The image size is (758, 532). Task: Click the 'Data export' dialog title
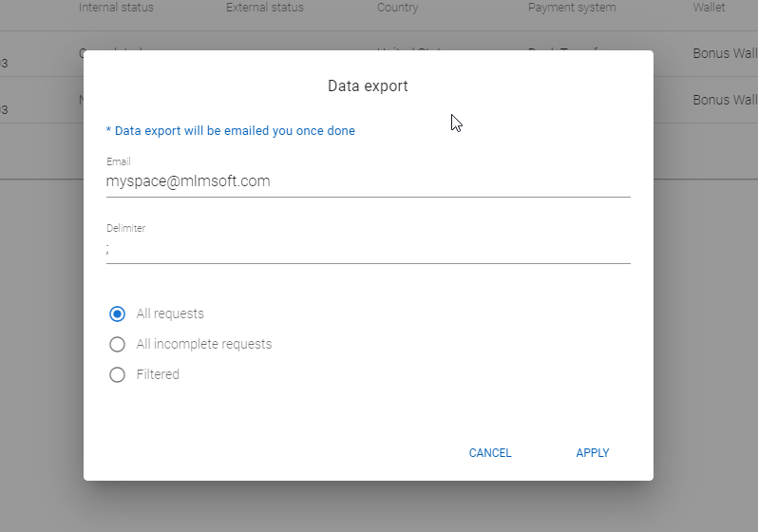point(368,86)
